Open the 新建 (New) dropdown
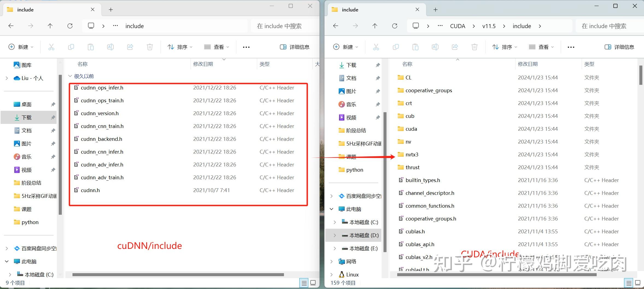Image resolution: width=644 pixels, height=289 pixels. [21, 47]
